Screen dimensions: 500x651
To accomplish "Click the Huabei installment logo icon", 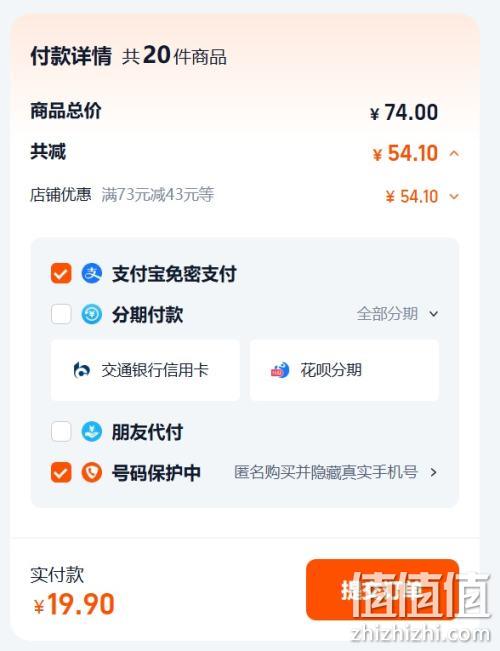I will [280, 370].
